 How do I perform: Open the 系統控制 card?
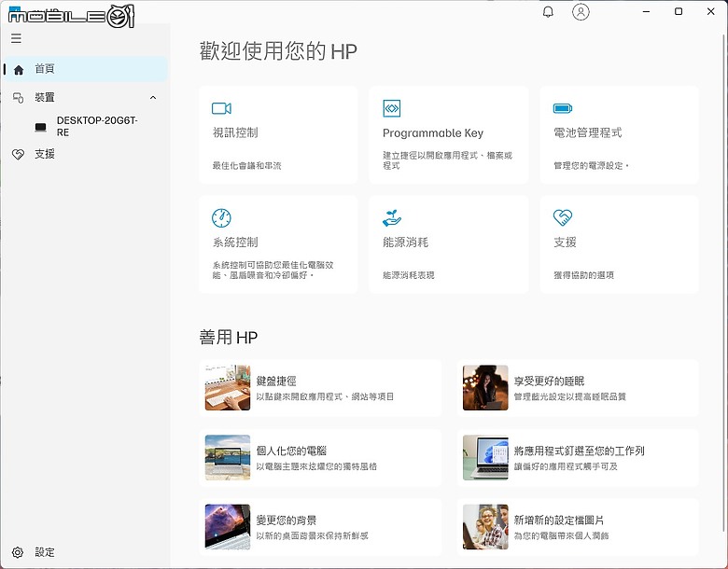(278, 244)
